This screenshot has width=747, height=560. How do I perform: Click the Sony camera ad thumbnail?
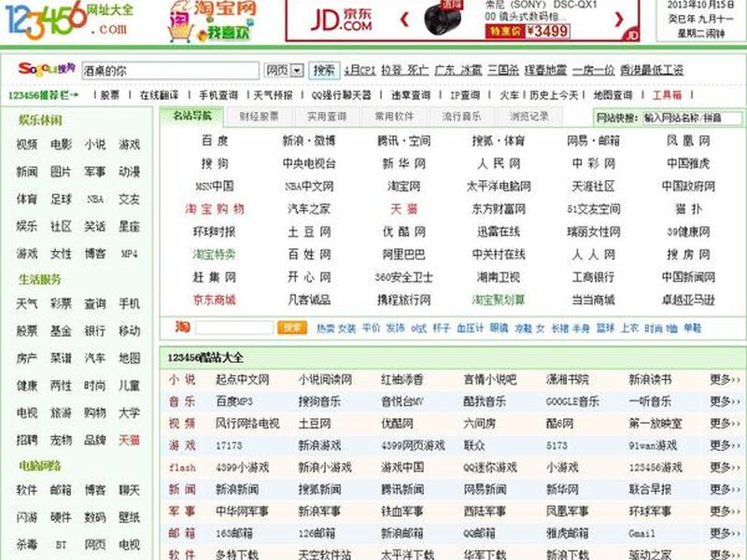(x=443, y=18)
